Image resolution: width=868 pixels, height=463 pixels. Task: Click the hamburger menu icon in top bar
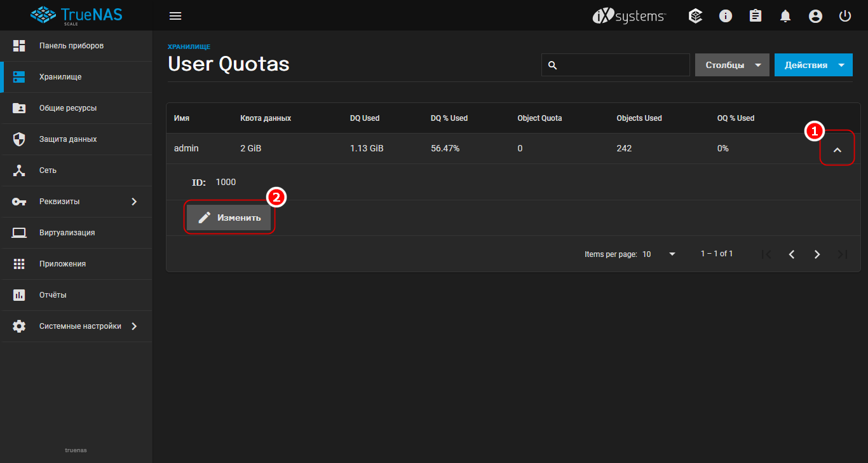[x=175, y=16]
